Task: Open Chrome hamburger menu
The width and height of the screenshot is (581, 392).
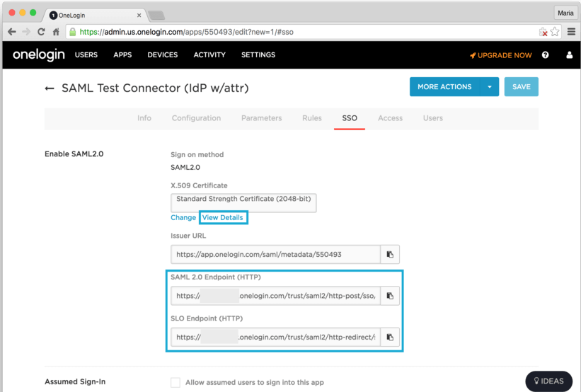Action: pyautogui.click(x=571, y=32)
